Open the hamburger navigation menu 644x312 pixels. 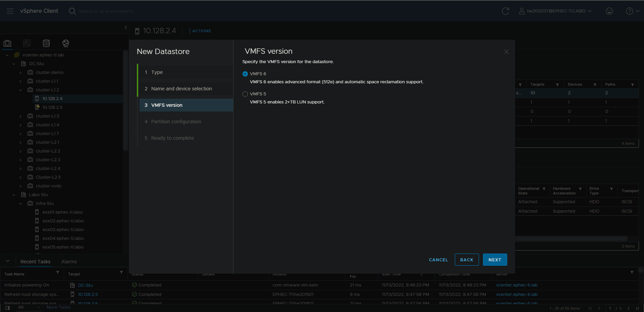(x=10, y=11)
